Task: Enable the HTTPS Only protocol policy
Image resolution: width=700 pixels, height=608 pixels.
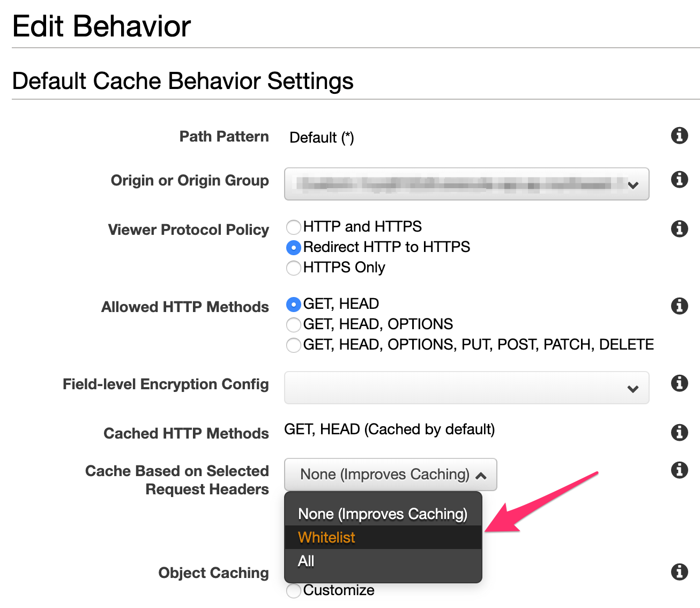Action: pyautogui.click(x=294, y=268)
